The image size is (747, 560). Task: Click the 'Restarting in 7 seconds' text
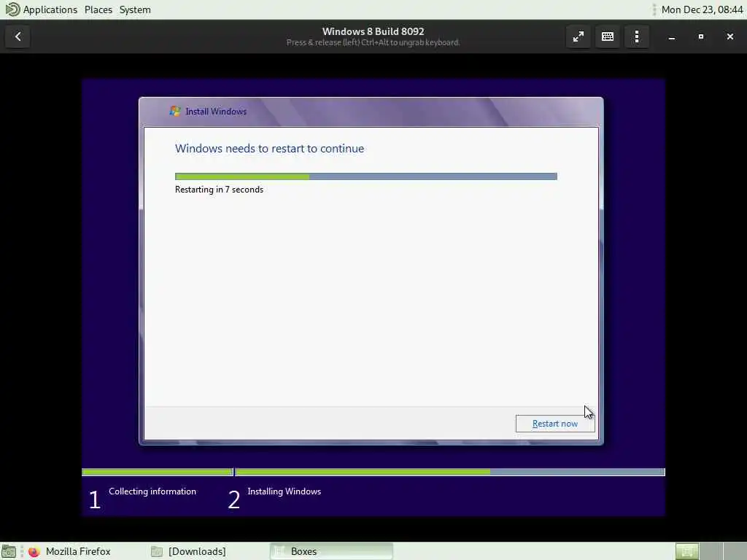(219, 190)
